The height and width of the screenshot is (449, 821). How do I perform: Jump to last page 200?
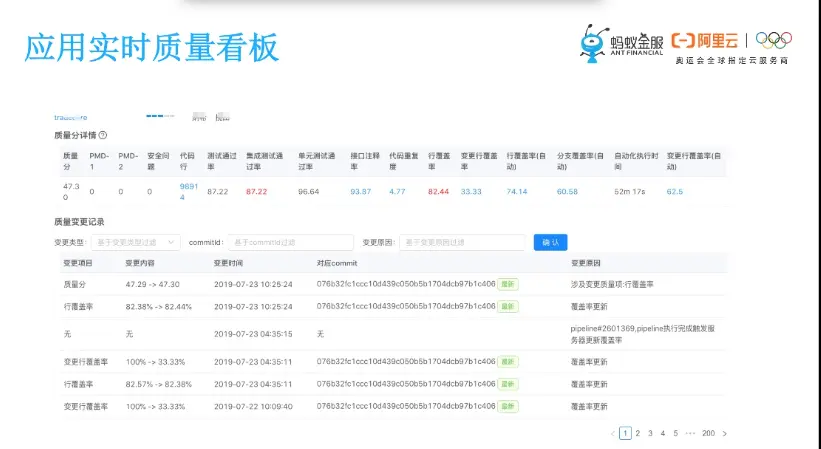pyautogui.click(x=708, y=433)
